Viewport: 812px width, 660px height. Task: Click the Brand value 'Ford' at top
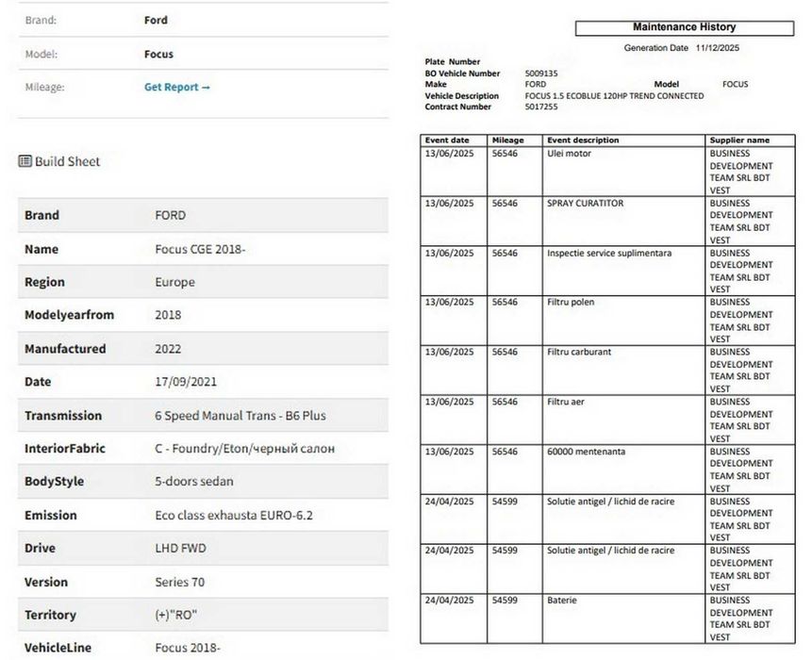[156, 20]
